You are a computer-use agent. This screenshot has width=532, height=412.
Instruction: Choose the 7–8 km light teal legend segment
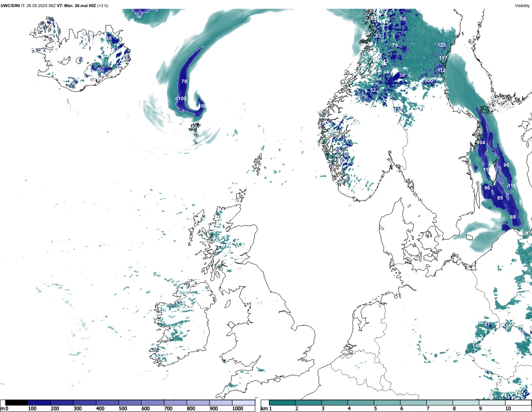[441, 403]
